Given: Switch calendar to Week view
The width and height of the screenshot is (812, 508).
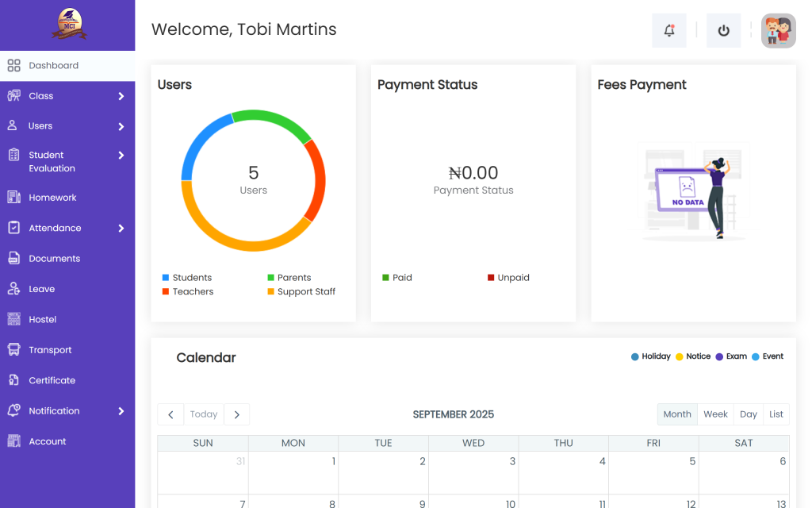Looking at the screenshot, I should coord(715,414).
